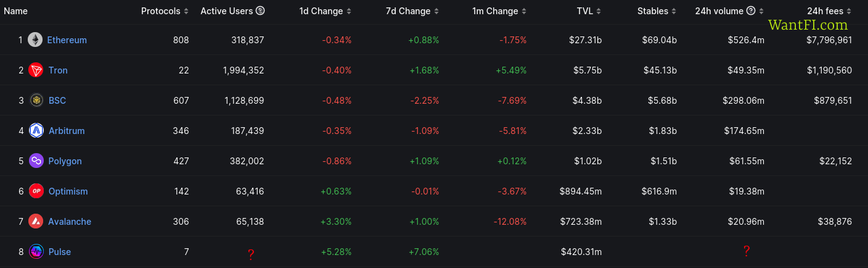This screenshot has height=268, width=868.
Task: Click the Pulse chain logo icon
Action: pos(36,251)
